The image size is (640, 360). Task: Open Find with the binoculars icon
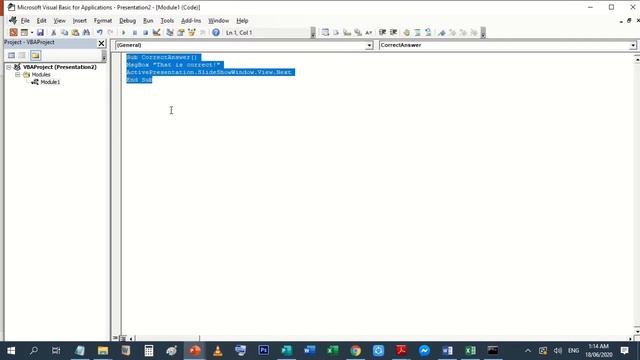[86, 32]
